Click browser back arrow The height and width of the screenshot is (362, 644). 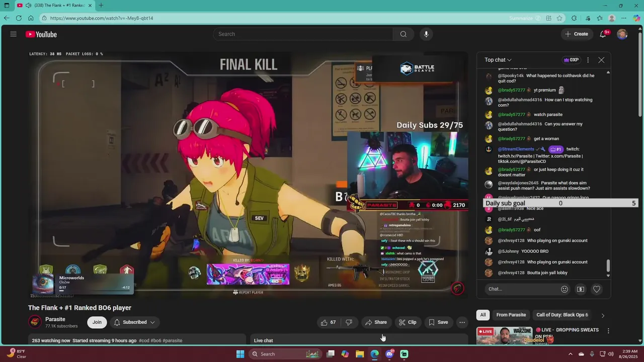(x=7, y=18)
